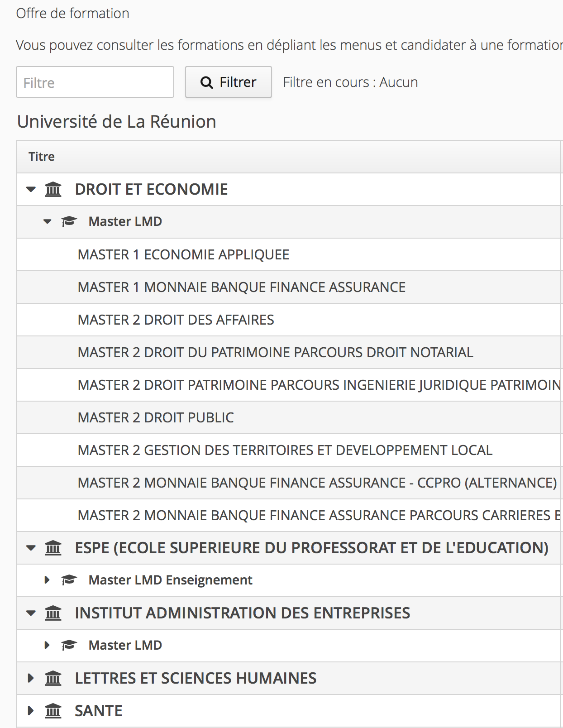
Task: Collapse the DROIT ET ECONOMIE section
Action: point(31,189)
